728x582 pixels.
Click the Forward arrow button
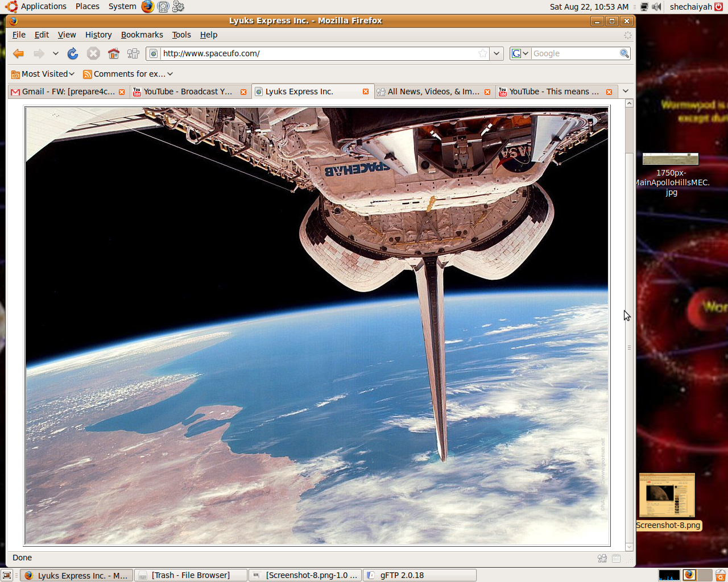click(x=39, y=53)
